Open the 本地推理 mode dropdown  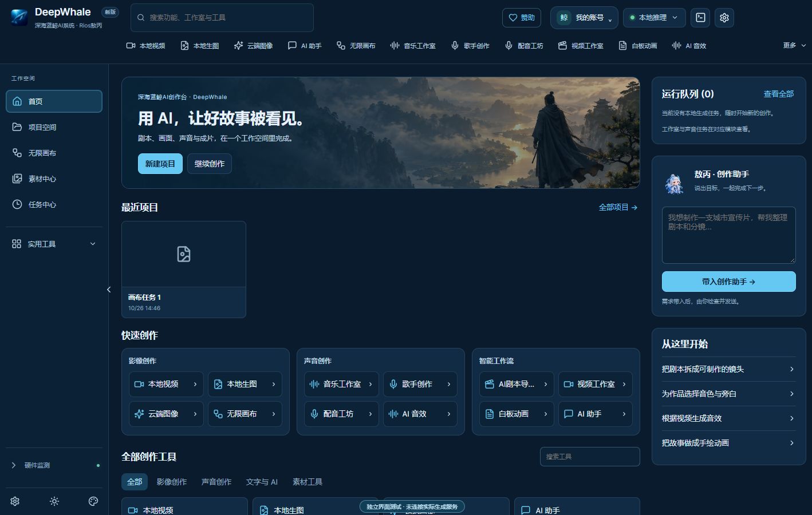[654, 18]
